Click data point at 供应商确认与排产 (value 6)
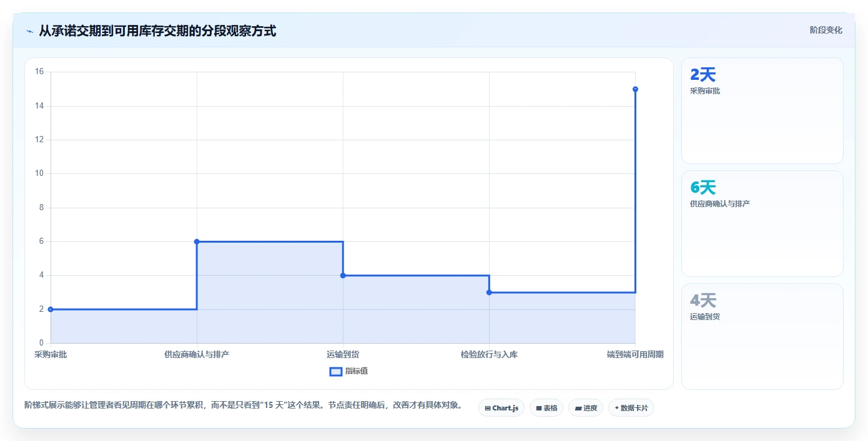 [x=197, y=241]
